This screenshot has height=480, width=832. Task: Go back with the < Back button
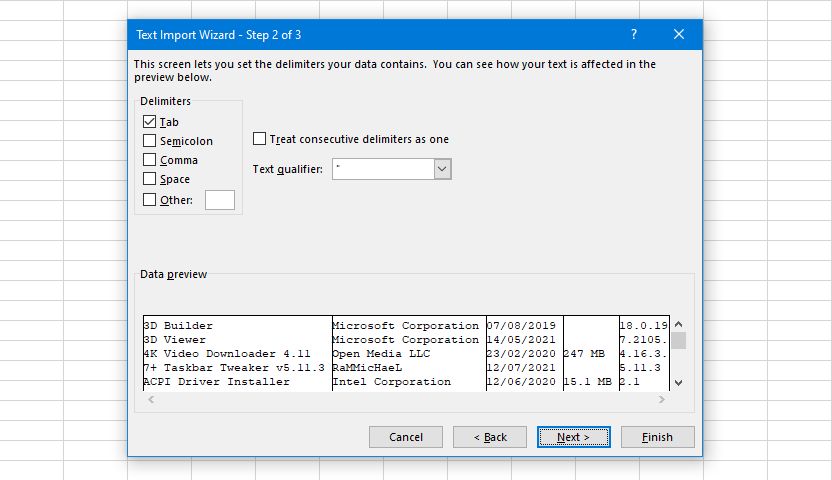click(490, 437)
